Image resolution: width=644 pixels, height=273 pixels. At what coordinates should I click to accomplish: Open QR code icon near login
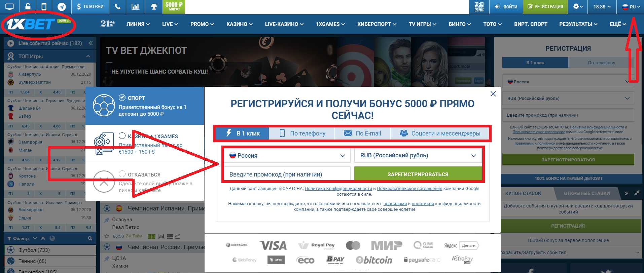[x=479, y=7]
